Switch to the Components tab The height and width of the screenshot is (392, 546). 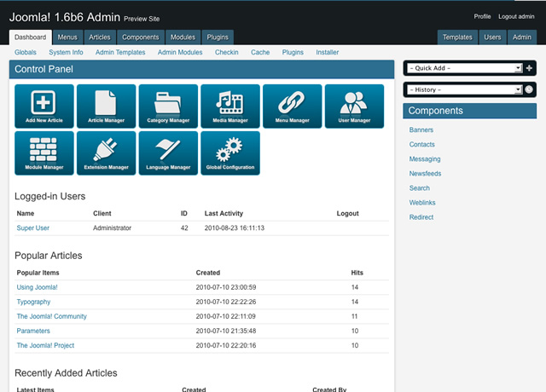click(140, 37)
